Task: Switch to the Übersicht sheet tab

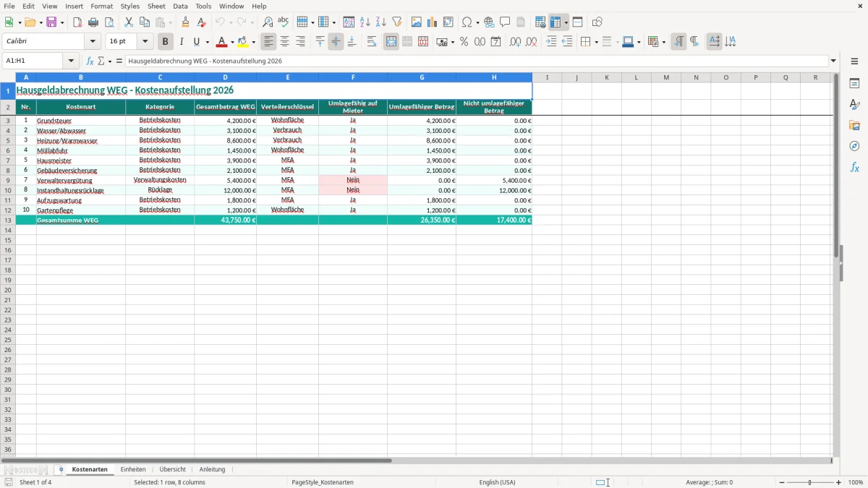Action: coord(172,469)
